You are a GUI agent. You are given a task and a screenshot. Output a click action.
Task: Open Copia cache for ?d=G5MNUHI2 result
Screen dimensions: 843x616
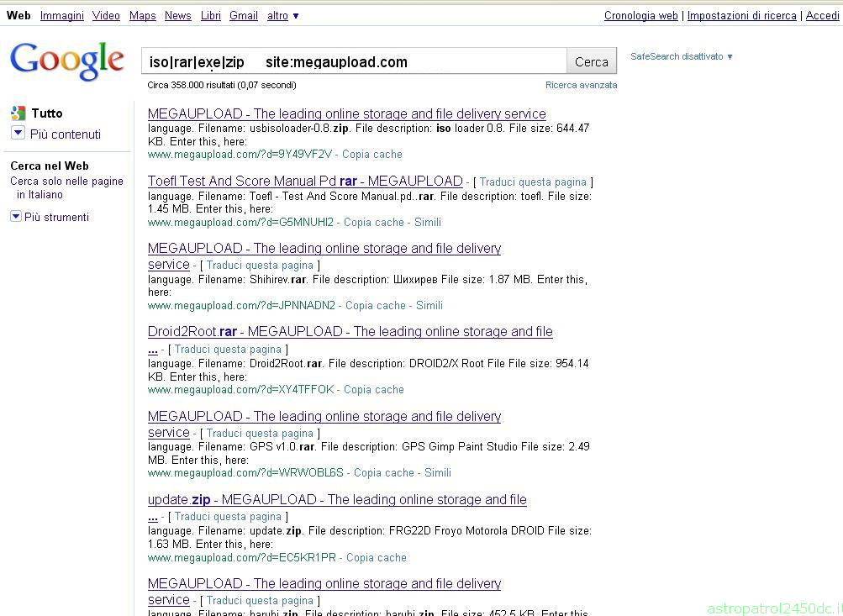374,222
